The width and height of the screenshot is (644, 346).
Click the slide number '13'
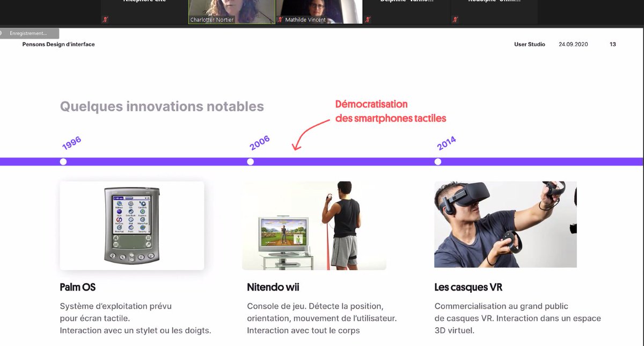tap(613, 44)
